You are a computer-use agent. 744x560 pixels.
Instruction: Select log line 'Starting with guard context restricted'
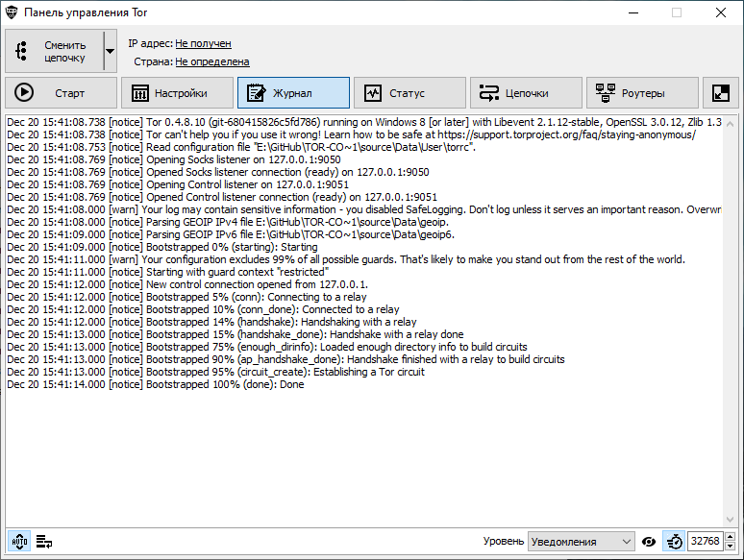click(168, 272)
